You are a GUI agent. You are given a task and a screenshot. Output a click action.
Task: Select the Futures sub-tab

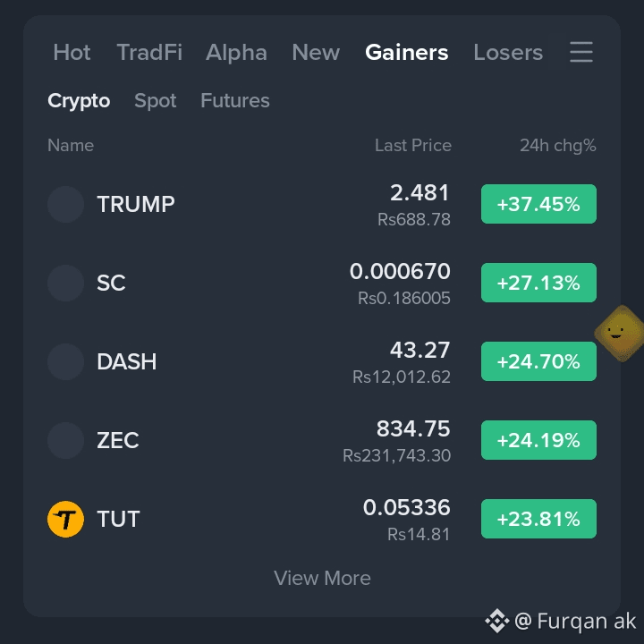point(235,100)
